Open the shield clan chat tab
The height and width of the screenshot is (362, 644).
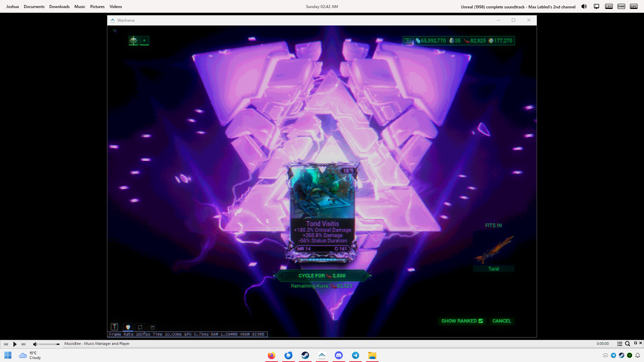pos(128,327)
